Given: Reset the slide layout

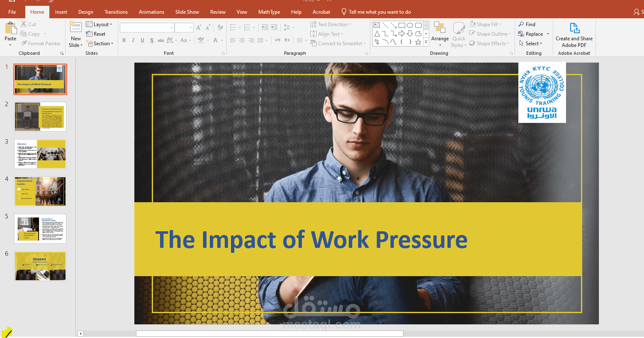Looking at the screenshot, I should click(x=96, y=34).
